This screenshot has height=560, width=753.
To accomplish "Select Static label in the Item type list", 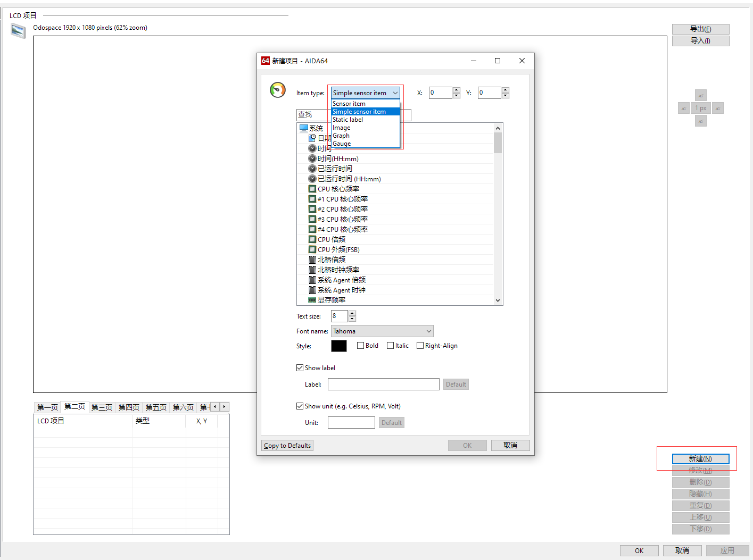I will click(347, 120).
